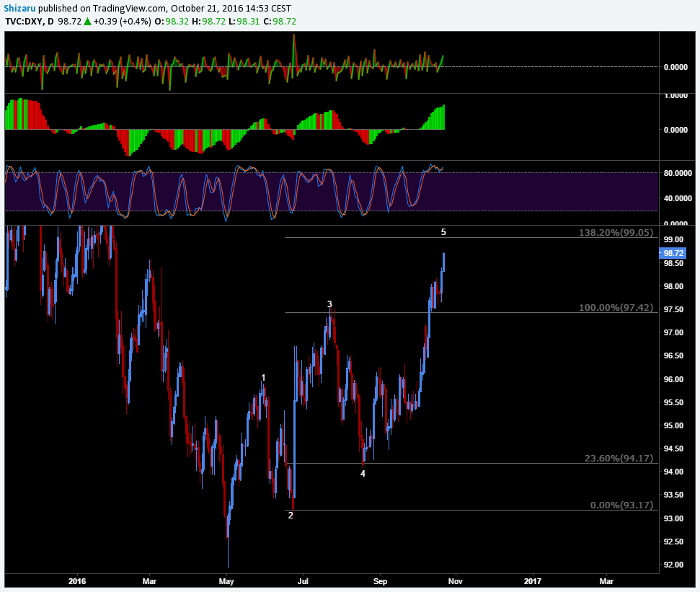
Task: Click the 1.0000 histogram scale label
Action: [676, 95]
